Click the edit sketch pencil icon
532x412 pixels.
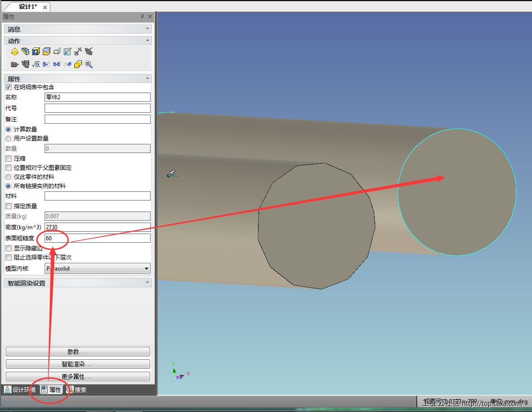tap(67, 52)
